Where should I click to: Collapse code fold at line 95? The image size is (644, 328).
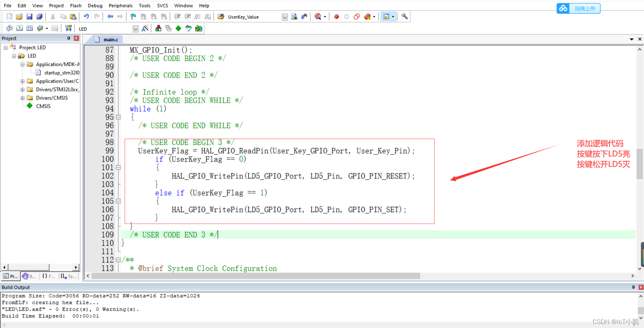tap(118, 117)
